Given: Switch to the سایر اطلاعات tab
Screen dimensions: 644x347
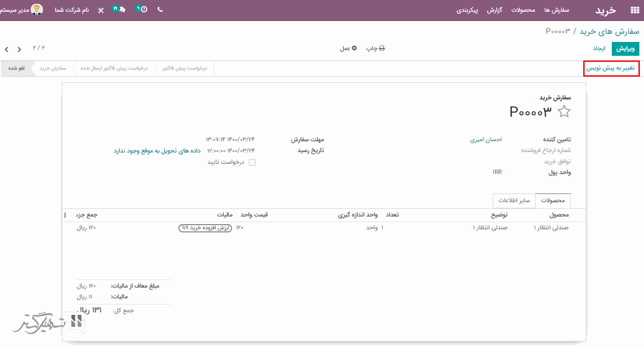Looking at the screenshot, I should (x=514, y=201).
